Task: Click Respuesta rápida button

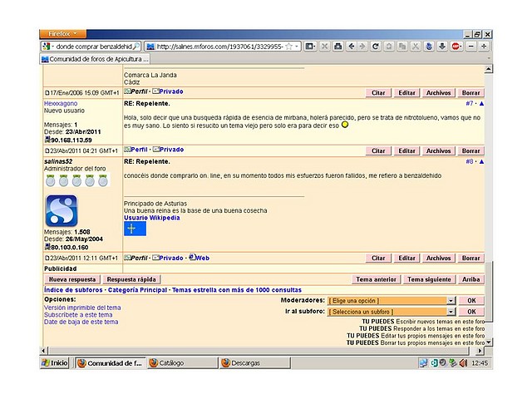Action: click(131, 279)
